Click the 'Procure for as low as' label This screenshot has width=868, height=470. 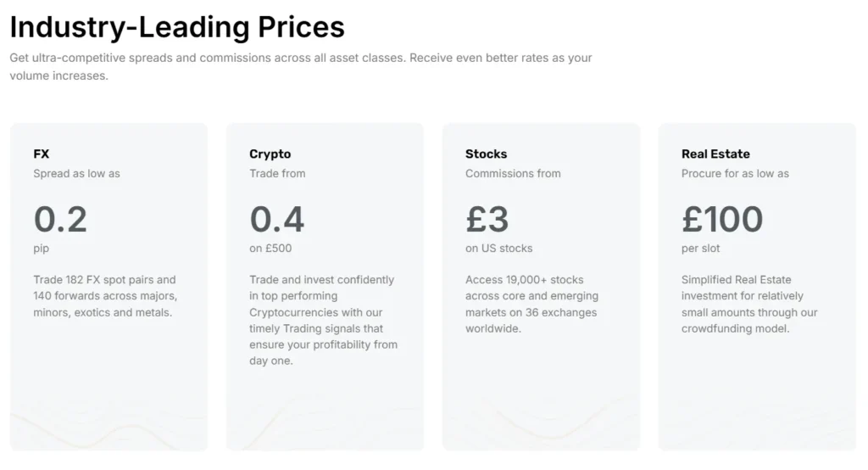[735, 173]
